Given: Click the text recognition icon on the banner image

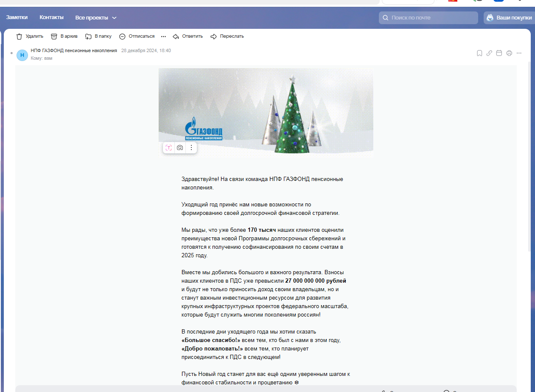Looking at the screenshot, I should (x=169, y=147).
